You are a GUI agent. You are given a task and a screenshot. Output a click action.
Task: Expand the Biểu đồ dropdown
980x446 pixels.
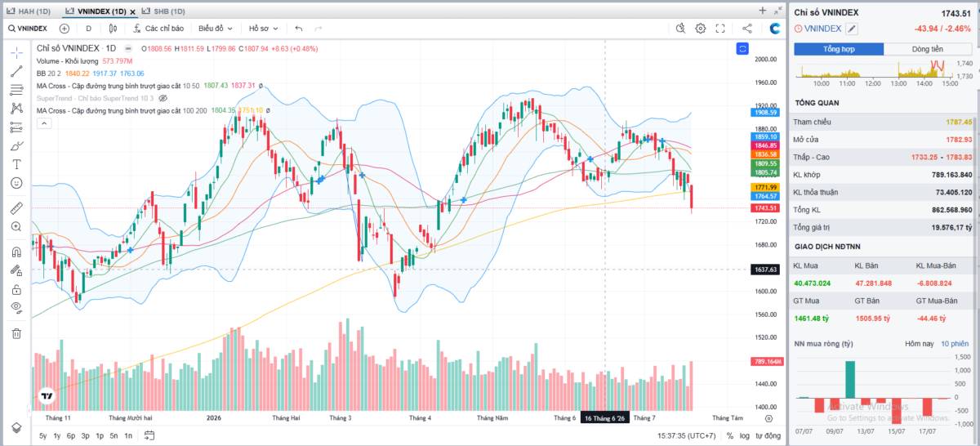point(216,28)
